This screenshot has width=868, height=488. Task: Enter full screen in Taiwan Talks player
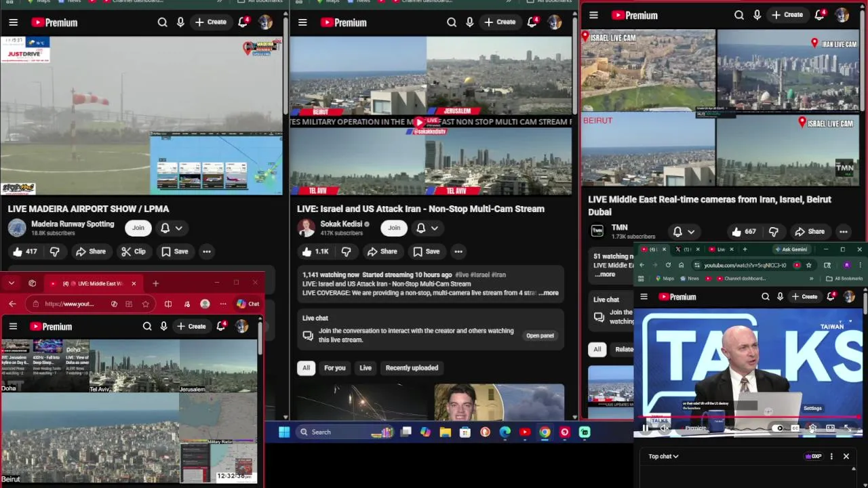click(848, 428)
